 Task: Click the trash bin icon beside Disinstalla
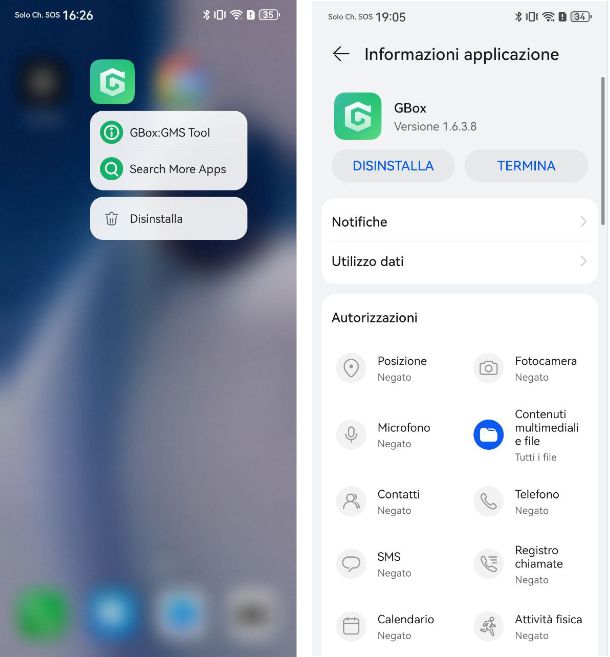click(x=111, y=219)
